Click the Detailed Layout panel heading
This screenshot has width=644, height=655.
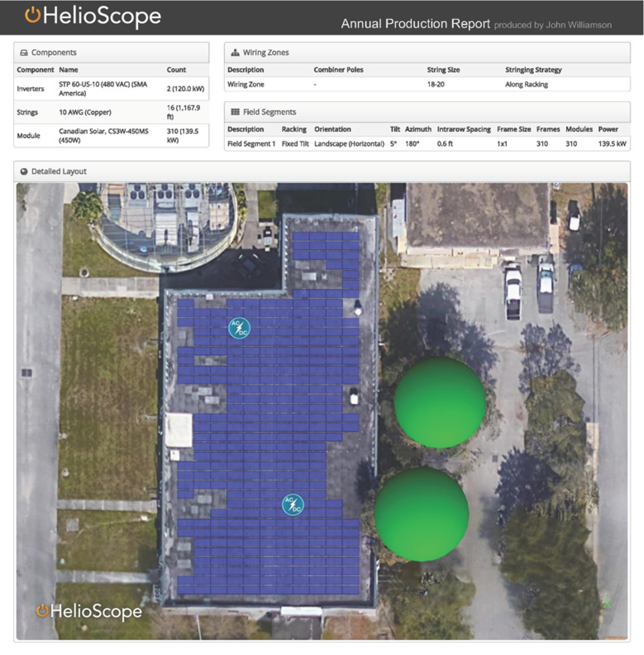click(59, 172)
